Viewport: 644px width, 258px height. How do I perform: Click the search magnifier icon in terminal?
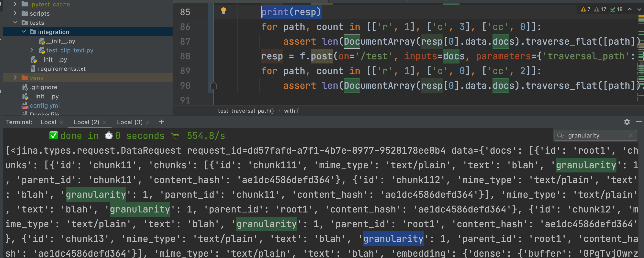click(560, 135)
